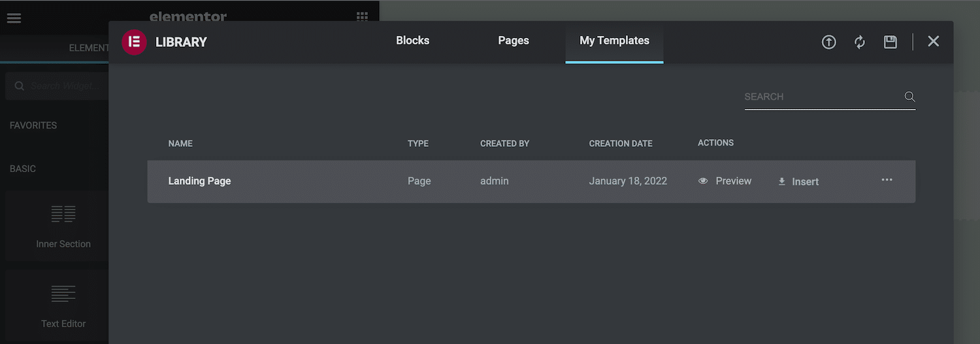Click the search magnifier icon in library
The image size is (980, 344).
click(909, 97)
